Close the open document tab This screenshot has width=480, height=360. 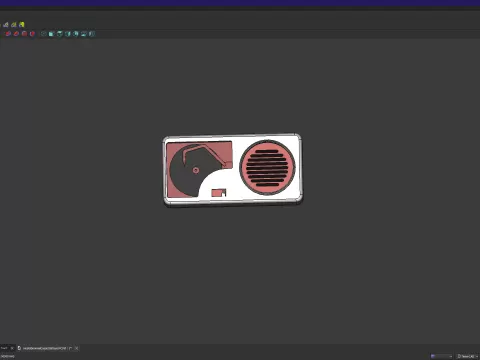tap(76, 348)
